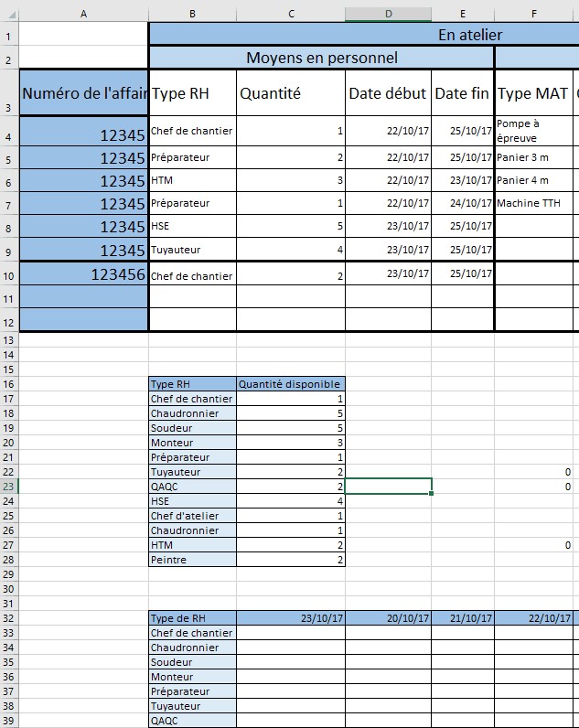Select the 'Panier 4 m' cell
Screen dimensions: 579x728
coord(534,180)
